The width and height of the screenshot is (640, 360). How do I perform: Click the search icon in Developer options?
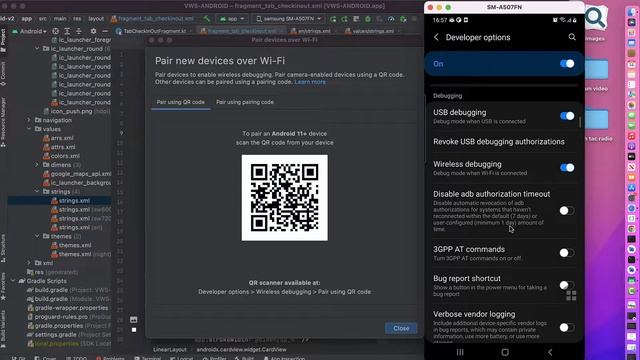572,37
